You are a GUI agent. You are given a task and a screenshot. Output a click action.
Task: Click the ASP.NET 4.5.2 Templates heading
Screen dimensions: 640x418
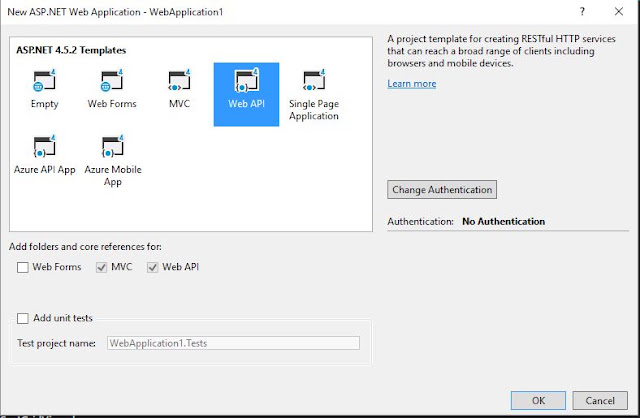(x=71, y=50)
